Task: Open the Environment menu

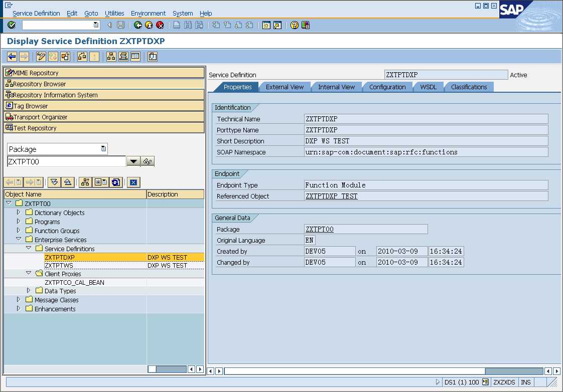Action: click(x=149, y=13)
